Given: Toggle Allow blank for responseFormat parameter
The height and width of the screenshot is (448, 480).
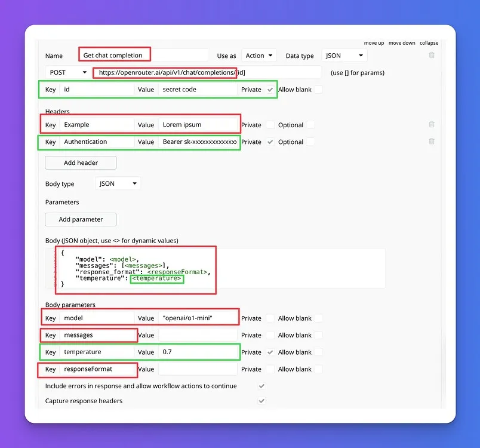Looking at the screenshot, I should [318, 369].
